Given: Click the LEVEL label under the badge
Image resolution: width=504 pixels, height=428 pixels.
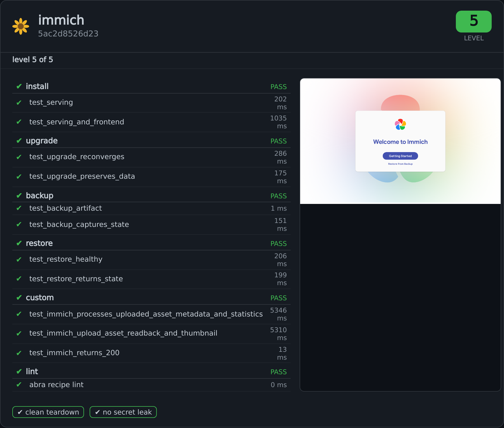Looking at the screenshot, I should [474, 38].
